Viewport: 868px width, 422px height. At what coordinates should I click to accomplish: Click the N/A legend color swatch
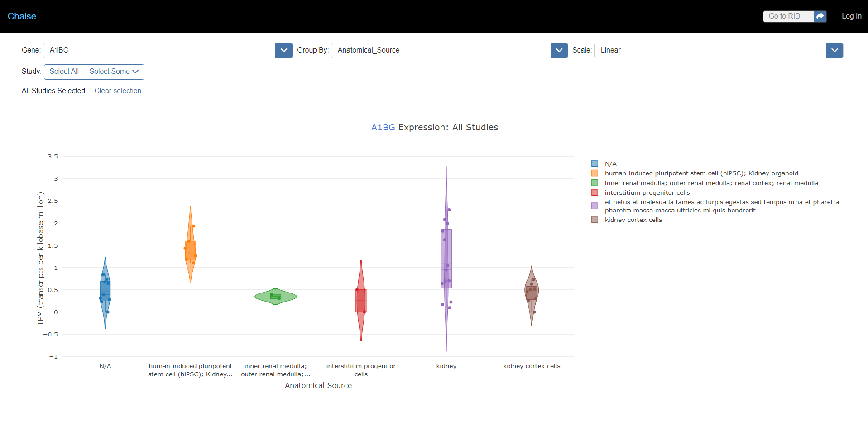coord(595,163)
